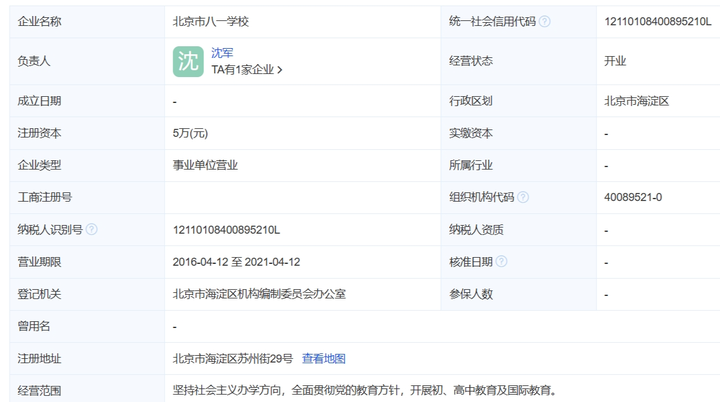The image size is (720, 402).
Task: Click the 实缴资本 label cell
Action: (x=519, y=133)
